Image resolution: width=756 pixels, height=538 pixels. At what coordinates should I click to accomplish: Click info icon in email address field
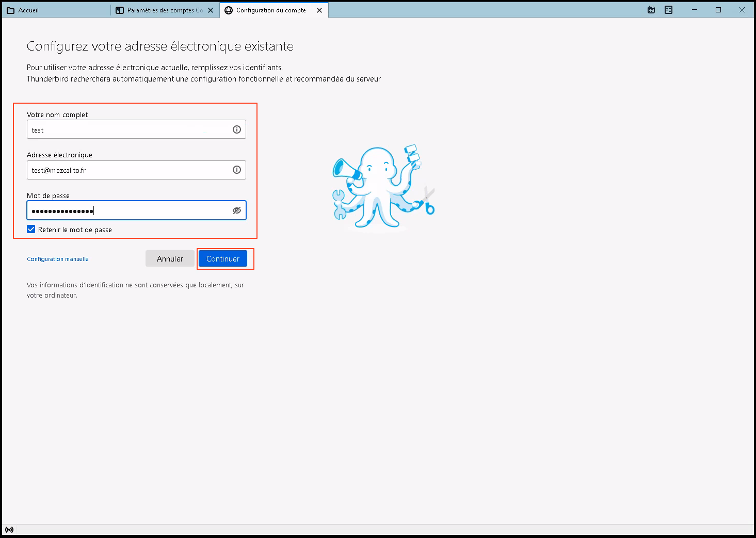237,170
